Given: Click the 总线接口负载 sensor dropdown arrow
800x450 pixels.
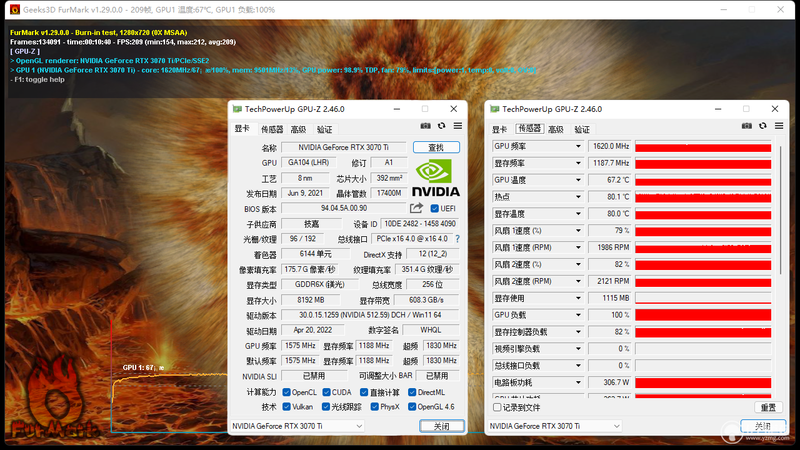Looking at the screenshot, I should [x=578, y=366].
